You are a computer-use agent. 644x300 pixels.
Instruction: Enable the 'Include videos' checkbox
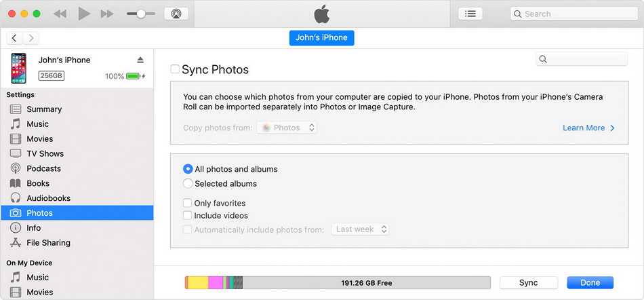click(188, 215)
